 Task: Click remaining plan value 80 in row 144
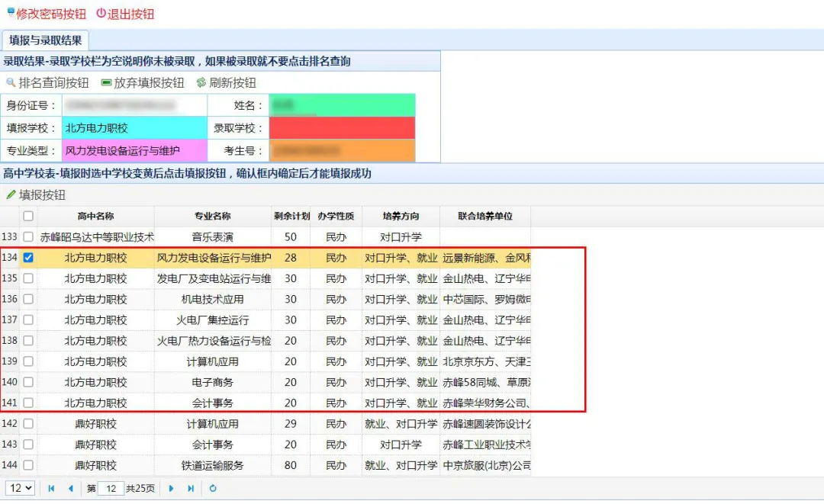[291, 465]
